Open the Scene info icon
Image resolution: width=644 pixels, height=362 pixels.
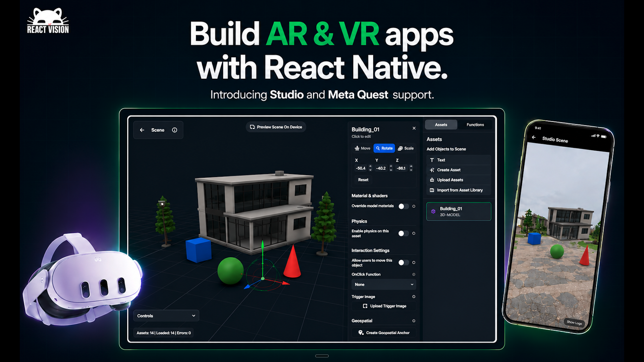click(174, 130)
